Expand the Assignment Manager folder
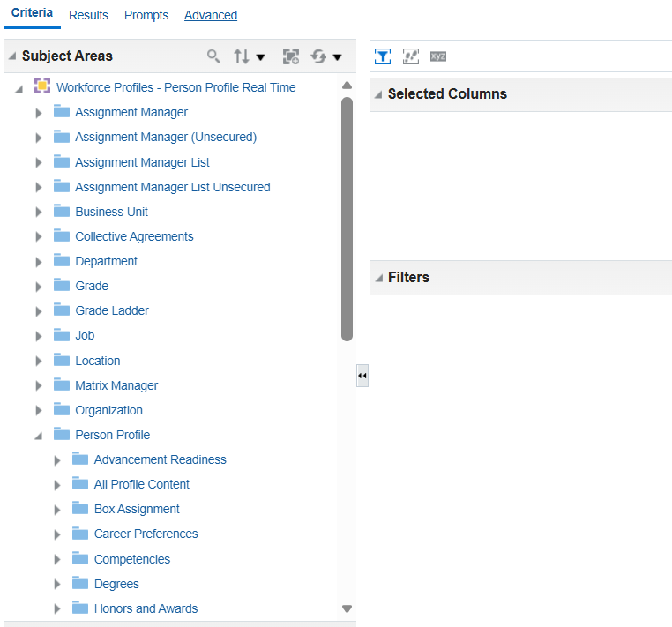The image size is (672, 627). (x=39, y=113)
